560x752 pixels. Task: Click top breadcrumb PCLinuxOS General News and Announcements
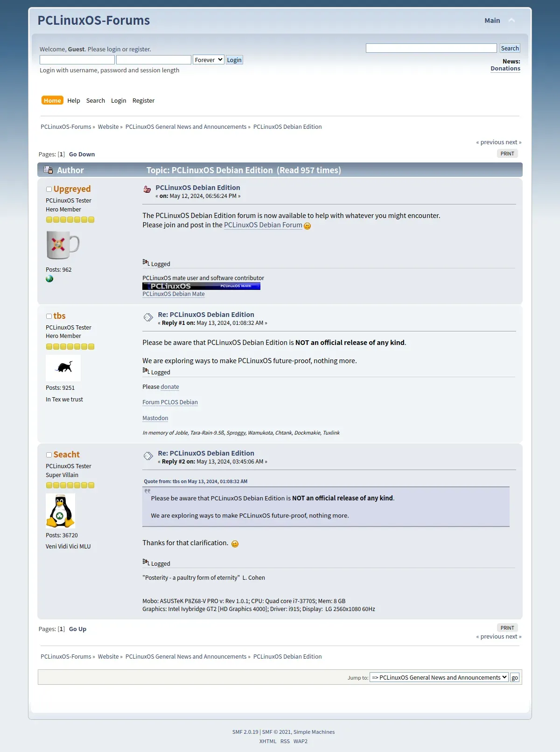click(x=186, y=127)
